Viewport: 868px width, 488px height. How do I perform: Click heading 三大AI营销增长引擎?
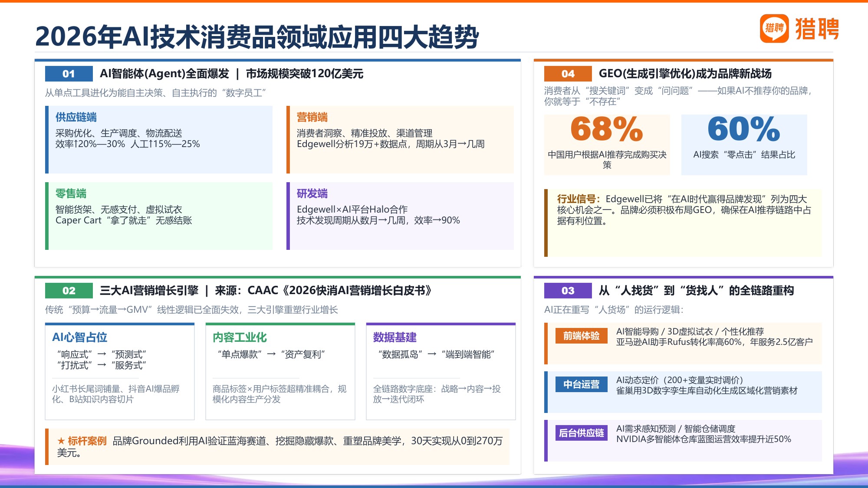[149, 291]
